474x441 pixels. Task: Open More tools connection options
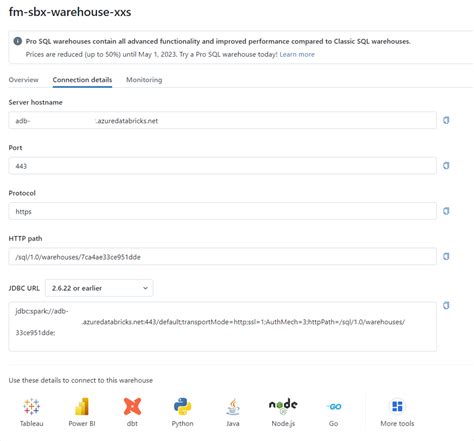point(397,412)
